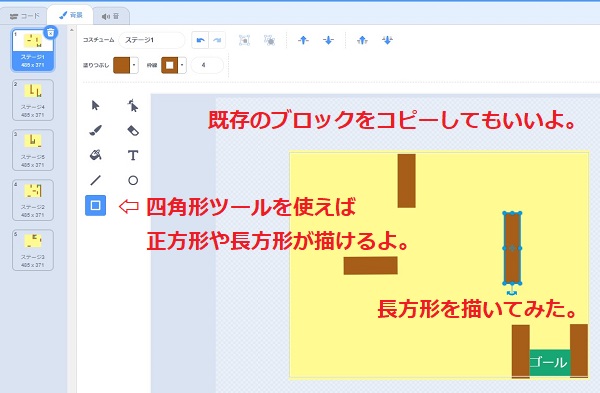Click the Bring to front icon
600x393 pixels.
[362, 40]
